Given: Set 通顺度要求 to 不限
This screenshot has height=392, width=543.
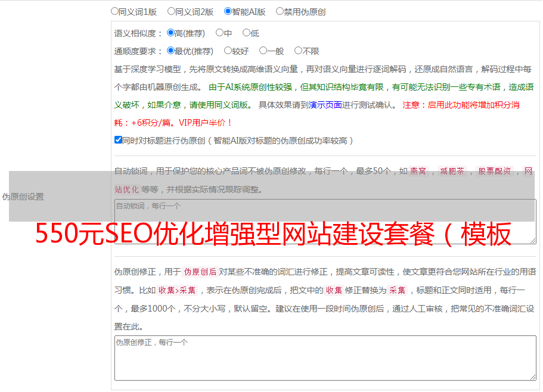Looking at the screenshot, I should point(298,51).
